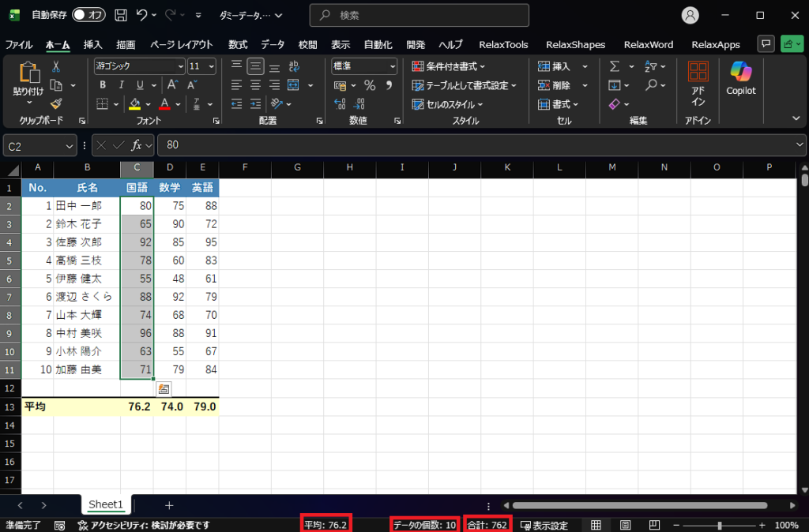
Task: Toggle bold formatting
Action: click(x=103, y=85)
